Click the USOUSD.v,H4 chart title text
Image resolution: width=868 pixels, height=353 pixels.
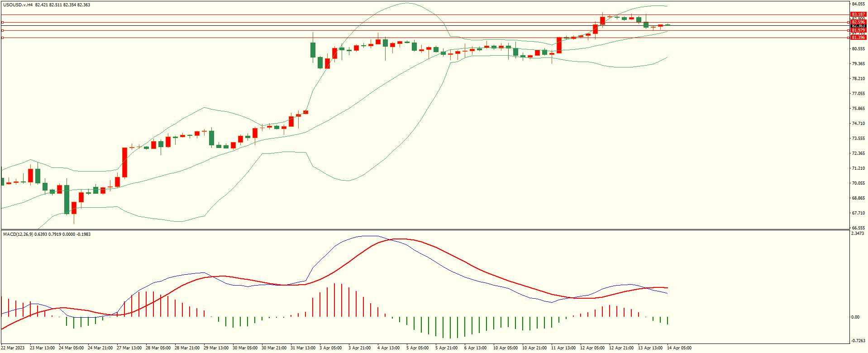(x=18, y=5)
